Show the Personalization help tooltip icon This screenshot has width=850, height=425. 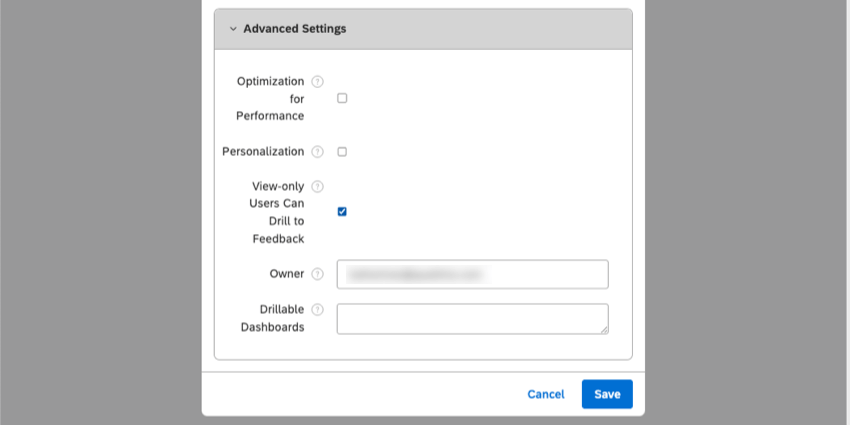[x=318, y=152]
